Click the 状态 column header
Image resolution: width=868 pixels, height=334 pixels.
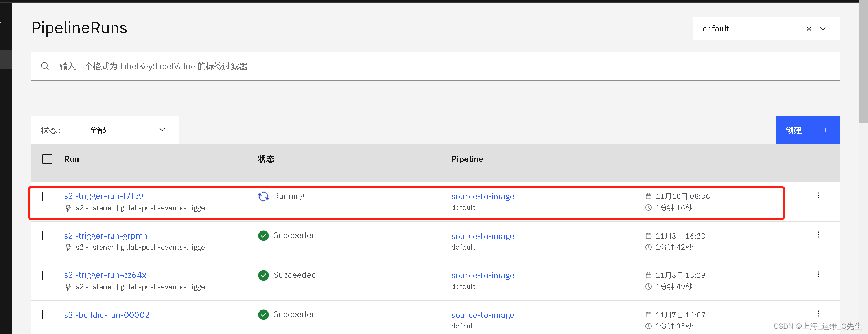pyautogui.click(x=266, y=159)
